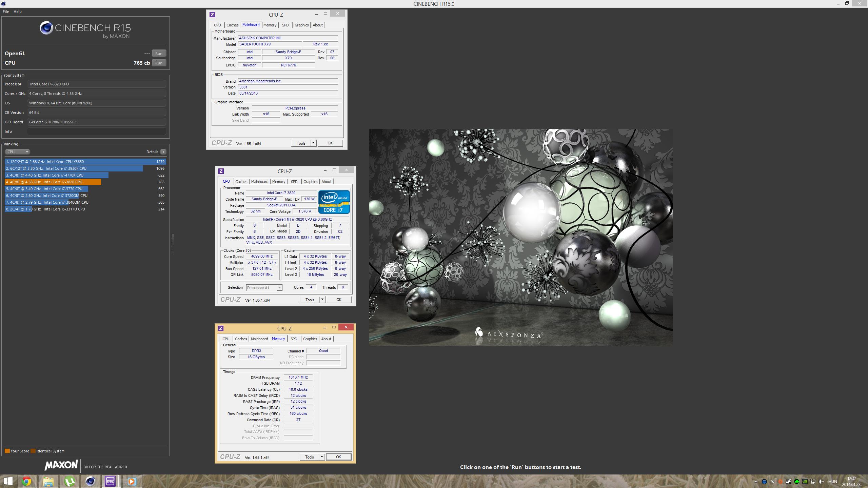This screenshot has height=488, width=868.
Task: Show hidden tray icons arrow
Action: (x=756, y=482)
